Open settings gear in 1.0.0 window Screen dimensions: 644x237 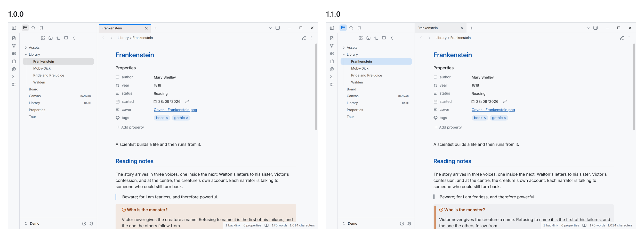pos(91,224)
